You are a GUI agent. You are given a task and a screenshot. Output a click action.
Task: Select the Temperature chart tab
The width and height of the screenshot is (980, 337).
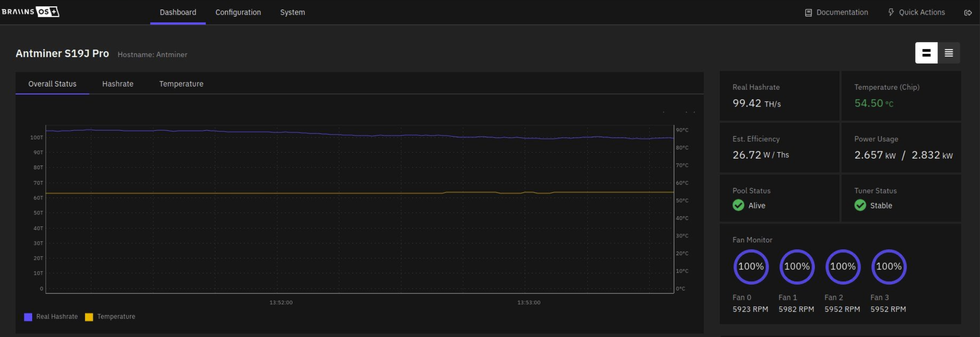[x=181, y=84]
